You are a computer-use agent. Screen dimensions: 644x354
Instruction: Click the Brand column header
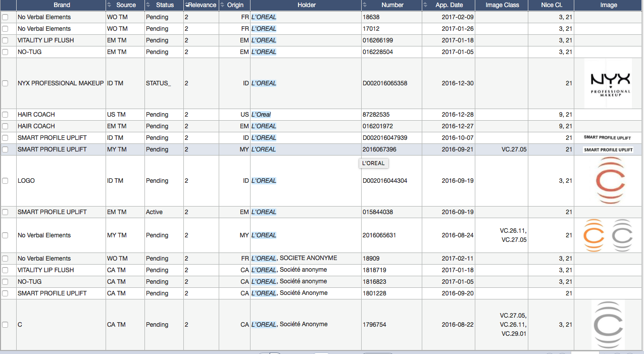pos(62,5)
